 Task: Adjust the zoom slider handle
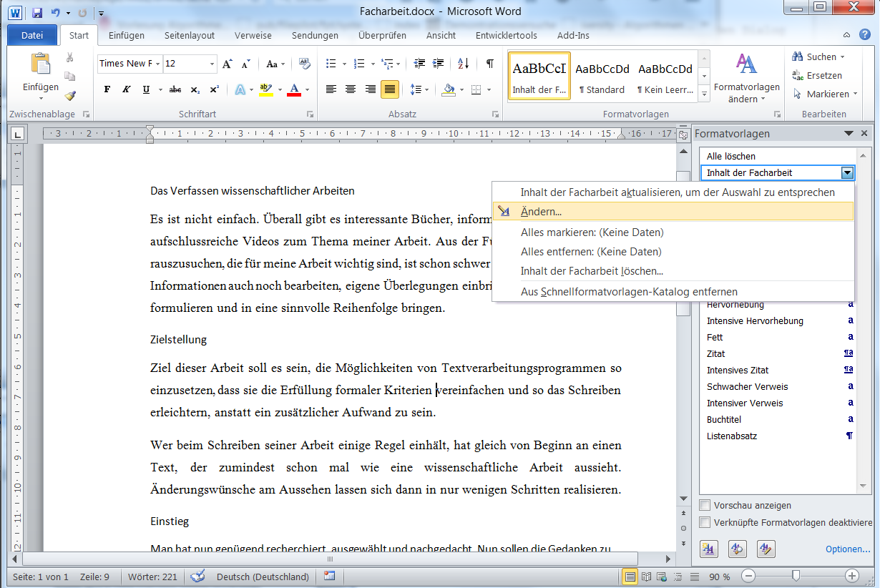point(796,576)
